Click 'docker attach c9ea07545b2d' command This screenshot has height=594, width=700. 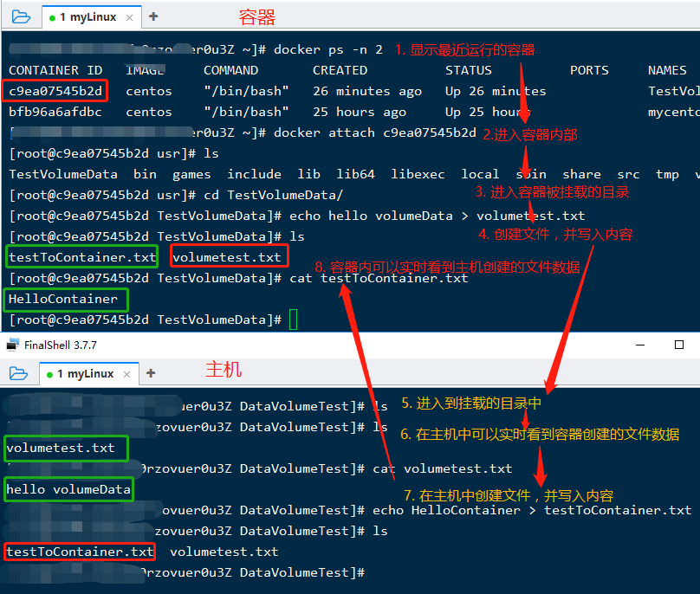coord(375,132)
